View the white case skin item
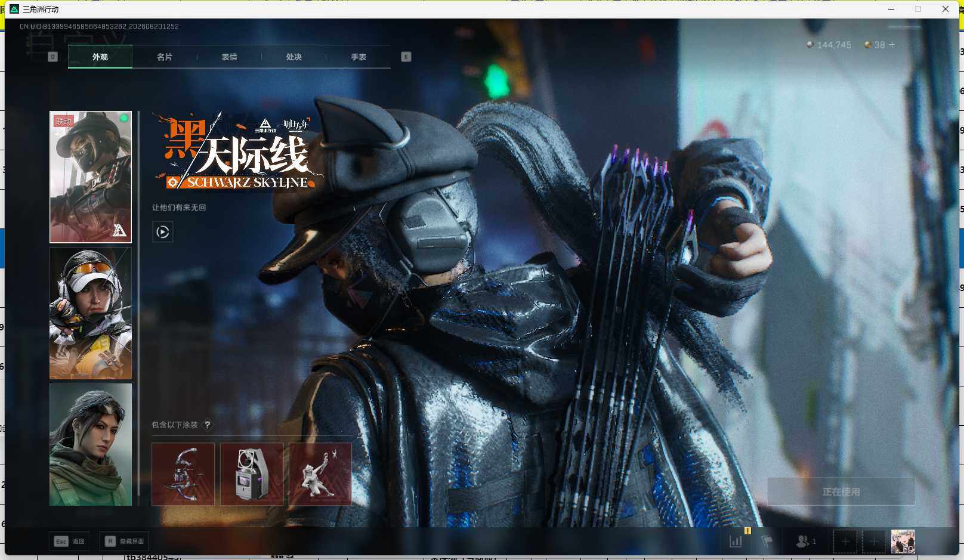Image resolution: width=964 pixels, height=560 pixels. tap(252, 474)
